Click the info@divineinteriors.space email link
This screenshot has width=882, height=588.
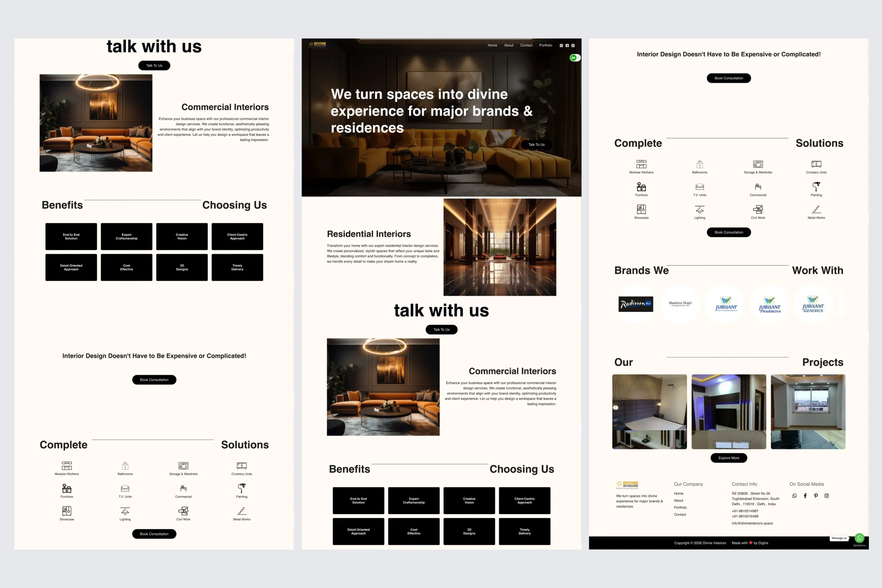[x=752, y=523]
